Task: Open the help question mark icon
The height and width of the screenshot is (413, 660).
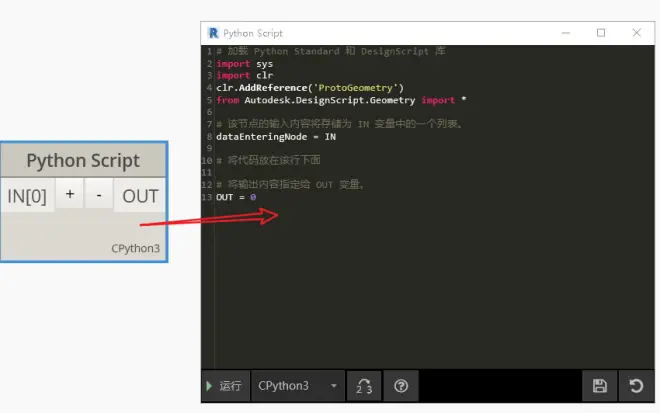Action: pos(401,386)
